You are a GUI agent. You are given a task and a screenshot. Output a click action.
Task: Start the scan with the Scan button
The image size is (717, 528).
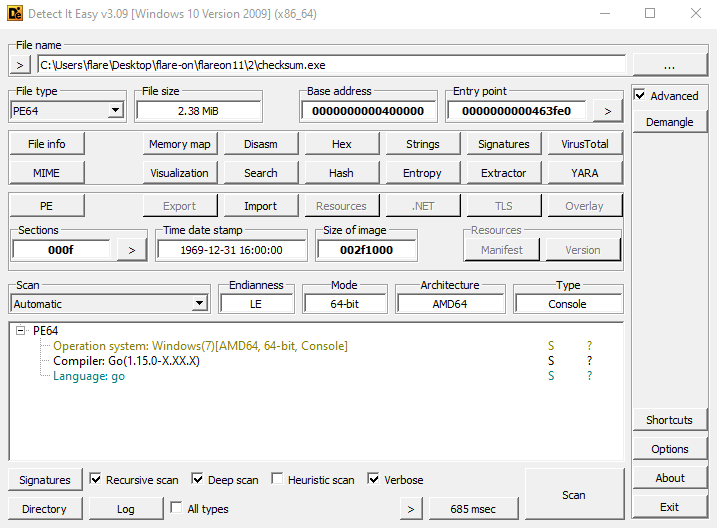(x=574, y=495)
